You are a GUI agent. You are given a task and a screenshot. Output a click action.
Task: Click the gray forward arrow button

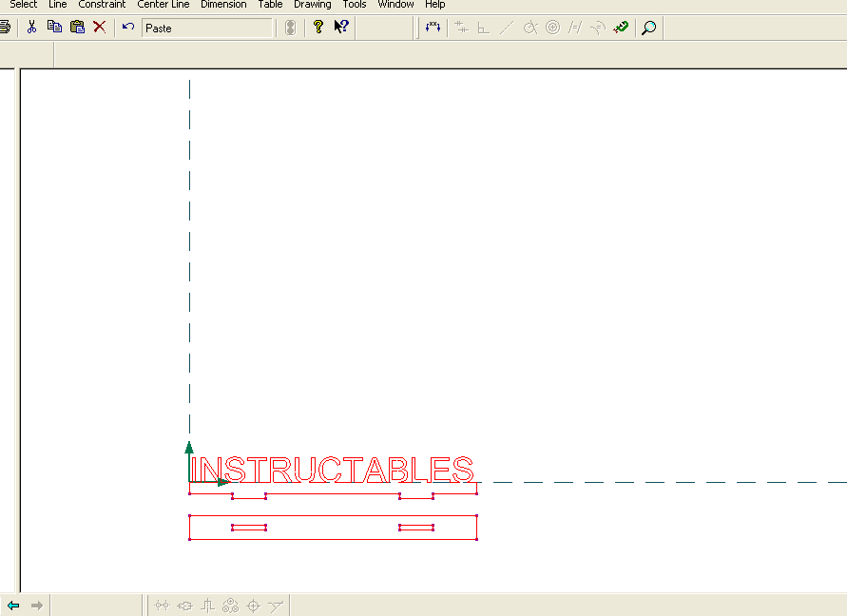tap(37, 606)
